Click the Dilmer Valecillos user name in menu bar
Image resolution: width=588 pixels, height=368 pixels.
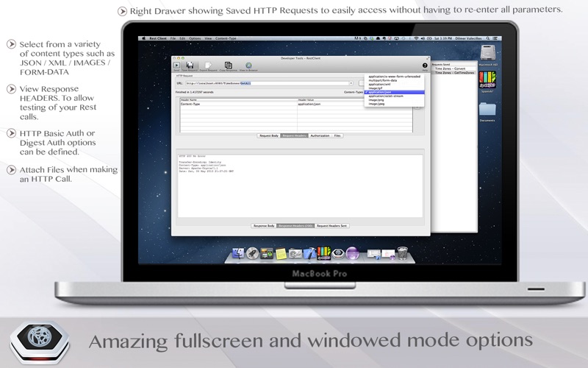468,38
